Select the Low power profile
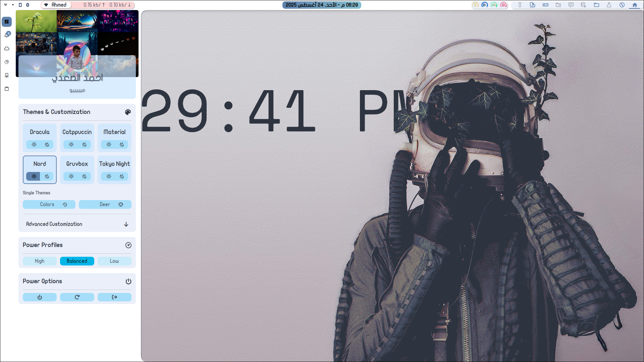Image resolution: width=644 pixels, height=362 pixels. point(114,261)
